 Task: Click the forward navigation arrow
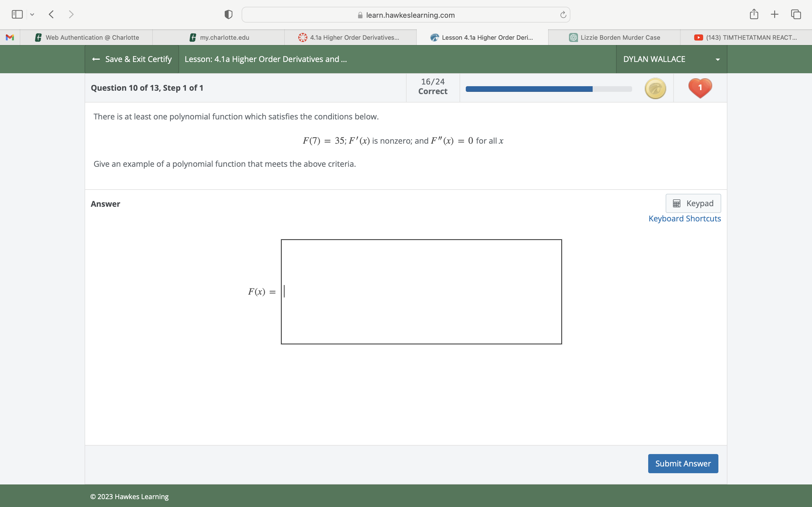[71, 14]
